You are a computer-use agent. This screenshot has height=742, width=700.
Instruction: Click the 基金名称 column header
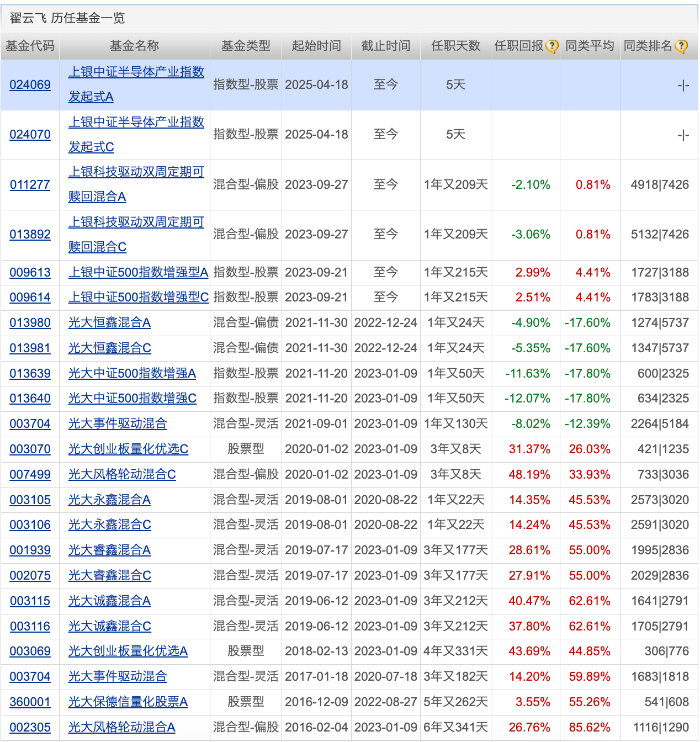135,46
